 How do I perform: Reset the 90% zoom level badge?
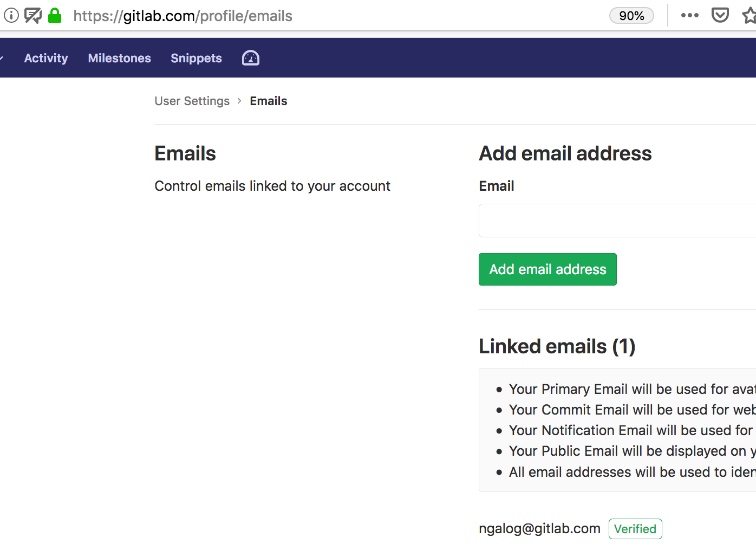[631, 16]
